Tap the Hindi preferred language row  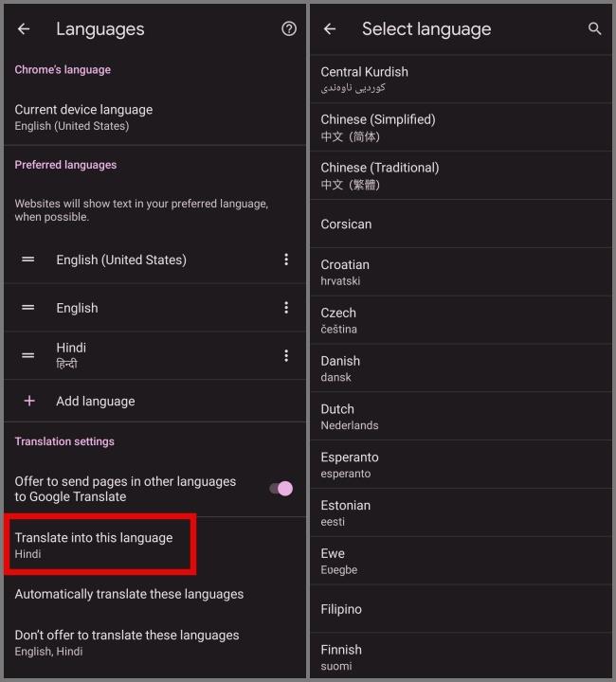click(154, 356)
